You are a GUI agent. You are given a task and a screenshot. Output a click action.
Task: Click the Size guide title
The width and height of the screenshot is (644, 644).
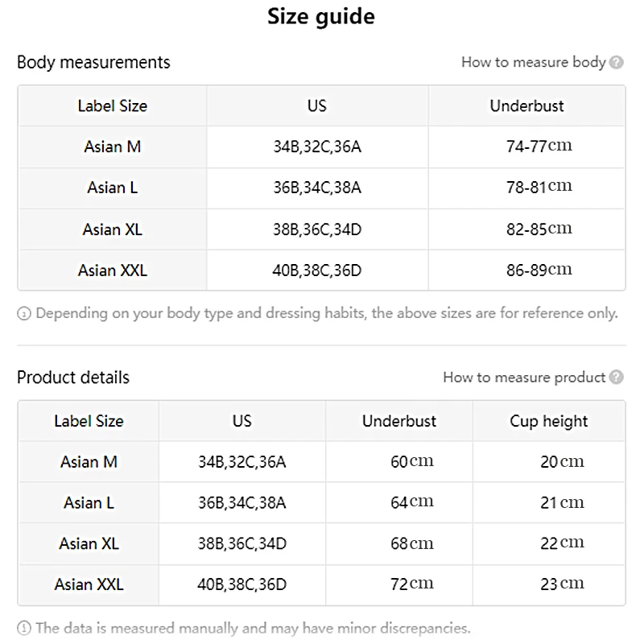pyautogui.click(x=321, y=17)
